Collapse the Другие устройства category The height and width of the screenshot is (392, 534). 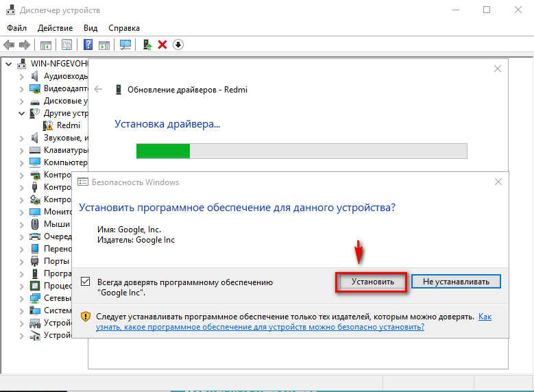21,113
